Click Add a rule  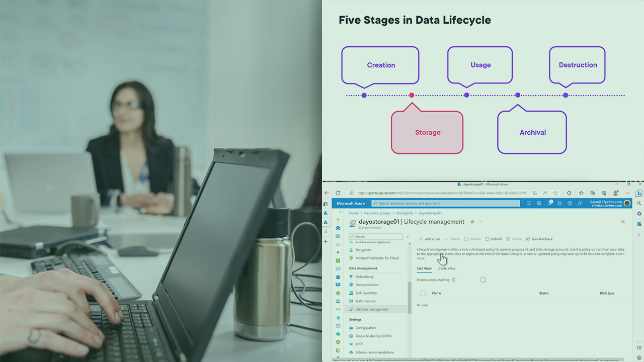[x=430, y=239]
